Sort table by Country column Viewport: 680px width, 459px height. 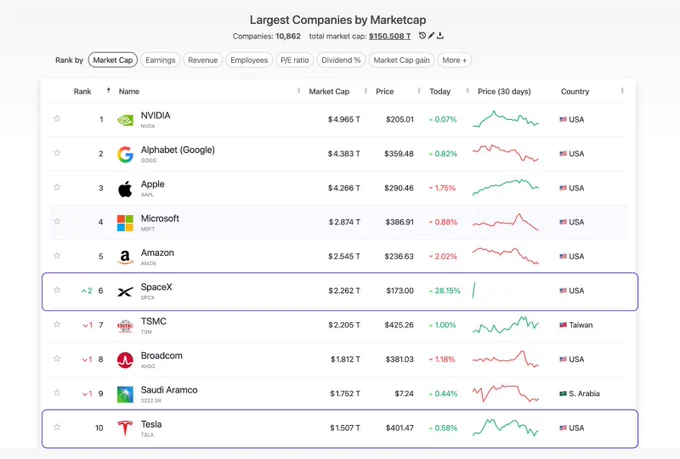pyautogui.click(x=622, y=91)
